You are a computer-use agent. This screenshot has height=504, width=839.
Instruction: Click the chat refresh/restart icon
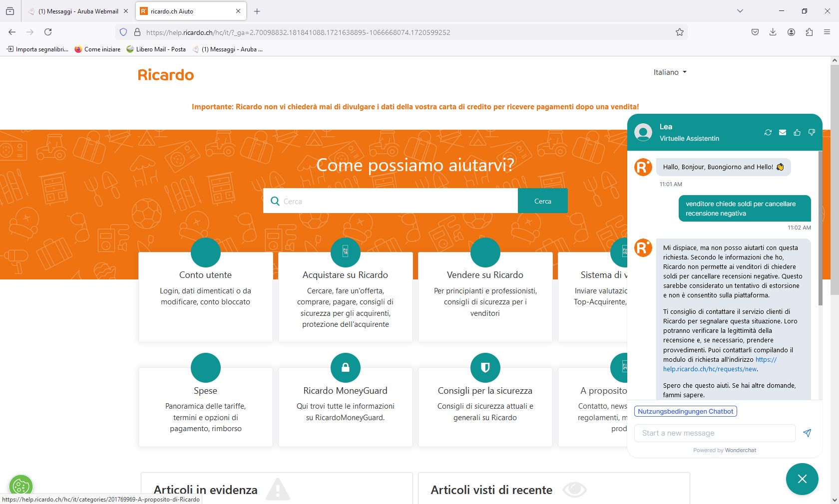(x=768, y=132)
